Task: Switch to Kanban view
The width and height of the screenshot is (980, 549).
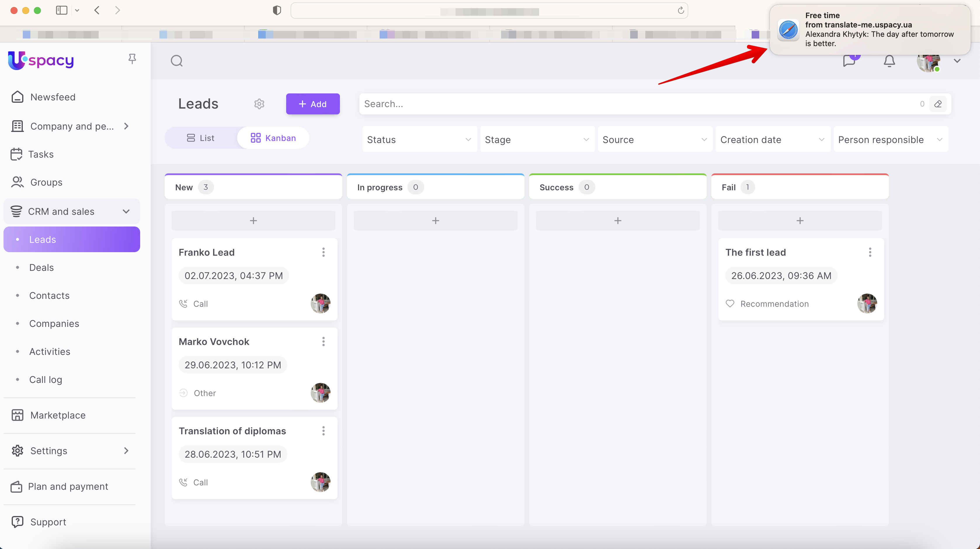Action: tap(273, 138)
